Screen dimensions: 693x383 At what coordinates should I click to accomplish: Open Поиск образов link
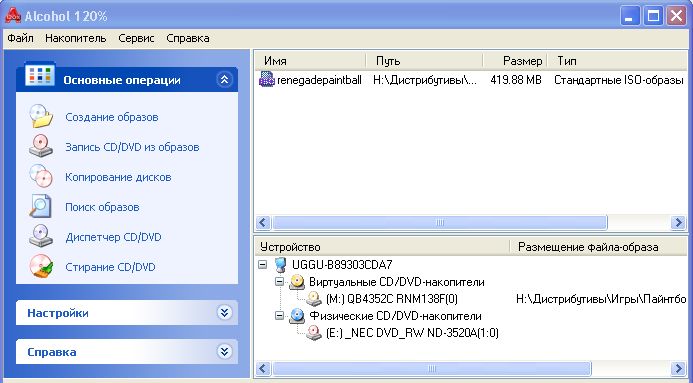click(102, 207)
